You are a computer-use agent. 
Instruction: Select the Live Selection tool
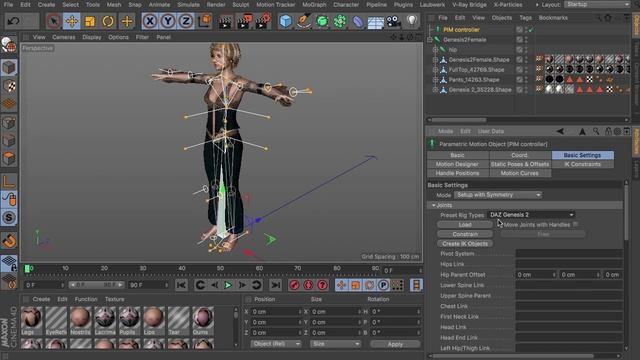pyautogui.click(x=53, y=21)
